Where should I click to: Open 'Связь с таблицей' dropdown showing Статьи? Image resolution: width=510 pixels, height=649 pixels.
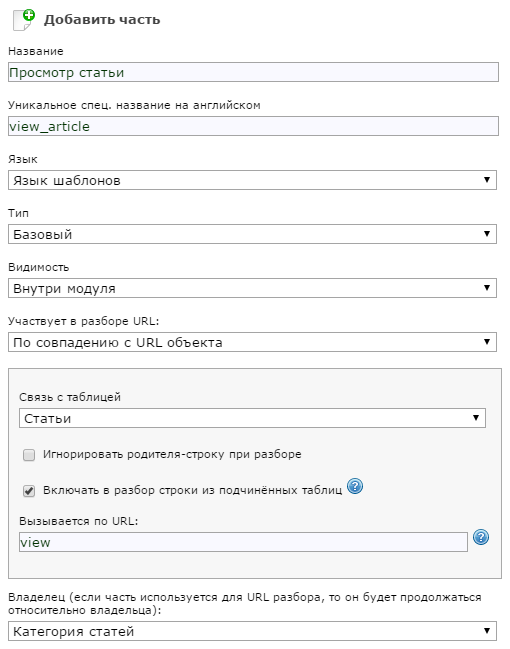click(252, 418)
